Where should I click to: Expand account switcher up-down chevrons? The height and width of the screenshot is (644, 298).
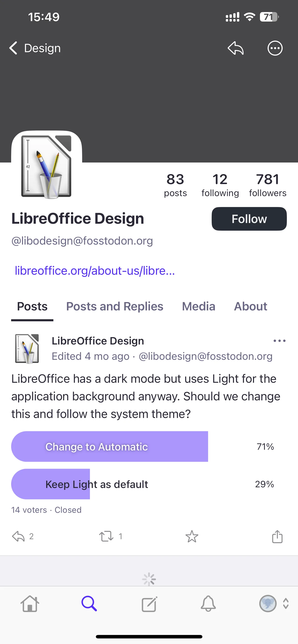286,603
